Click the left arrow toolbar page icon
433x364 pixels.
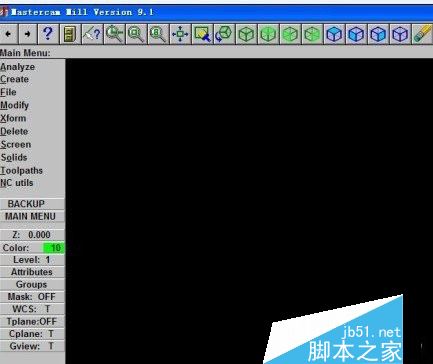point(8,34)
